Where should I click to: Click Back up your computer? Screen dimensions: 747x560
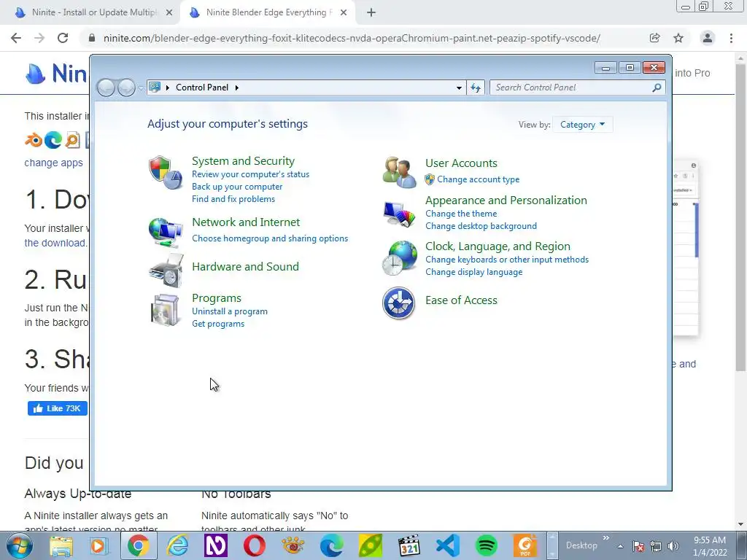click(x=237, y=187)
